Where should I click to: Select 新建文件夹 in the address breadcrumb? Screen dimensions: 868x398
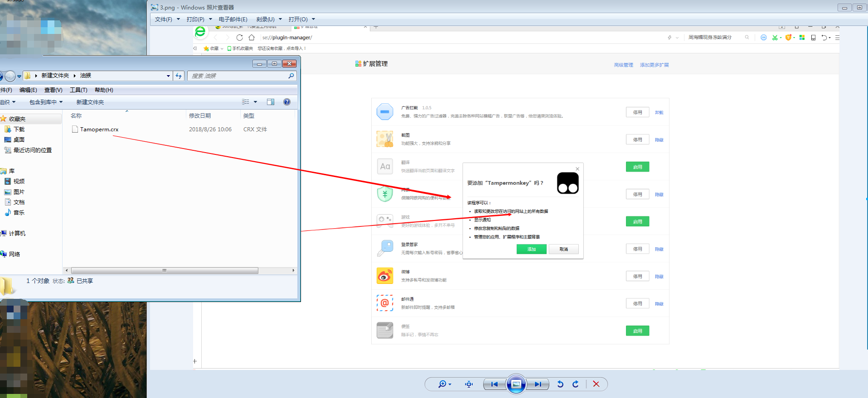[x=55, y=76]
